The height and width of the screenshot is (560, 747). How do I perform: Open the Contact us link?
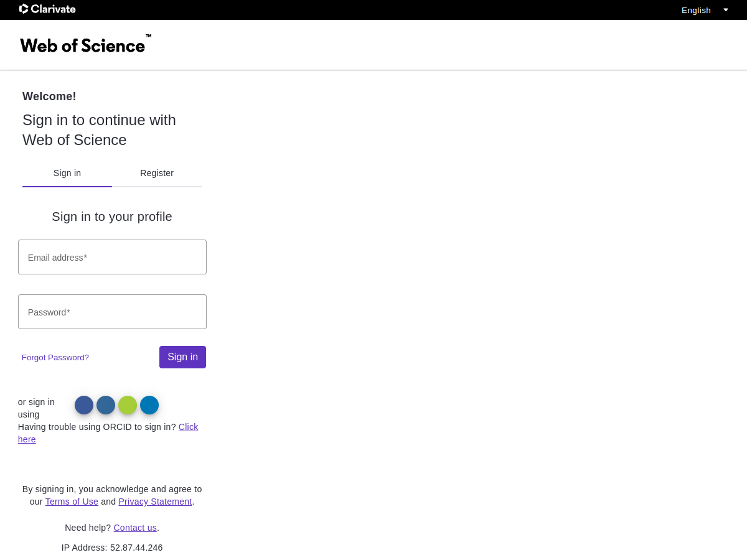[x=135, y=528]
